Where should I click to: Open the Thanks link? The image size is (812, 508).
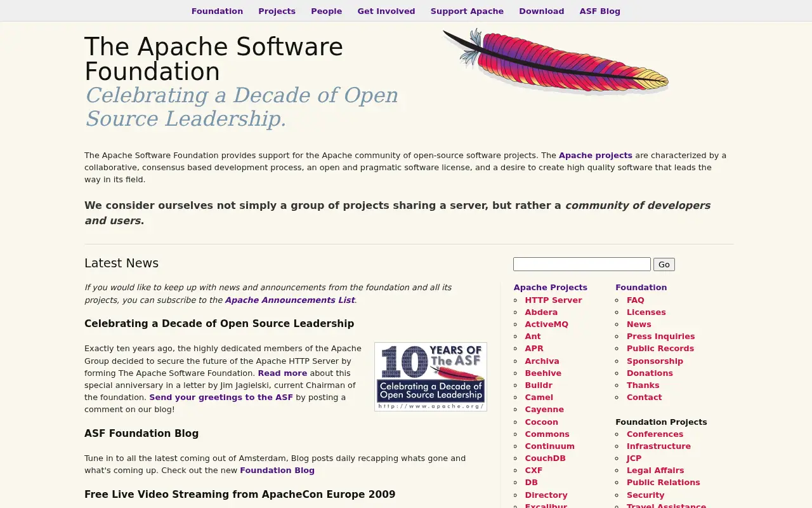(643, 385)
